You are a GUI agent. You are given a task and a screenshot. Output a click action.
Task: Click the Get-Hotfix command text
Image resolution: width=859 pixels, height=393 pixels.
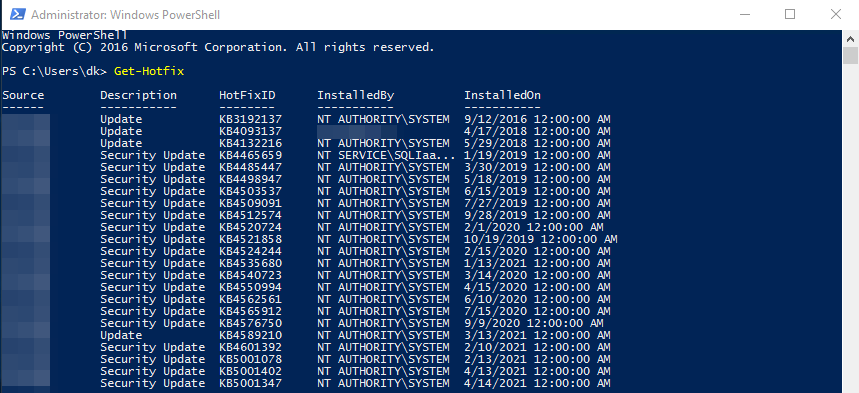(x=149, y=71)
